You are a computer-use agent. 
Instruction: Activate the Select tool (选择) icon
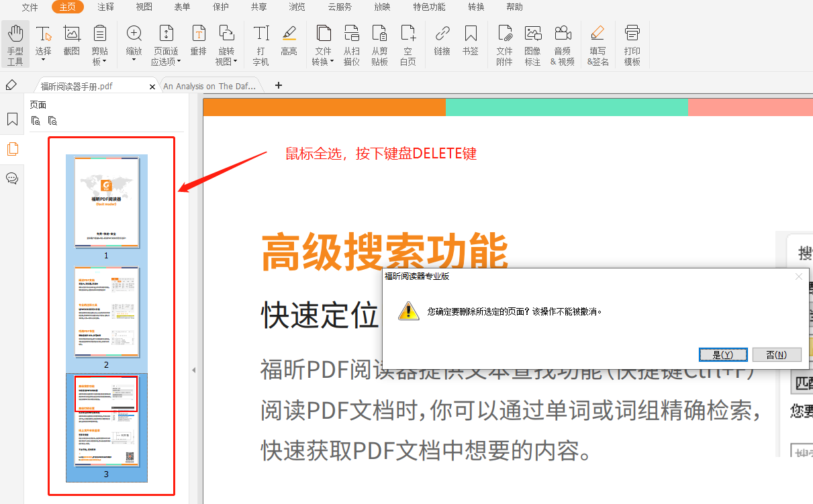tap(43, 34)
